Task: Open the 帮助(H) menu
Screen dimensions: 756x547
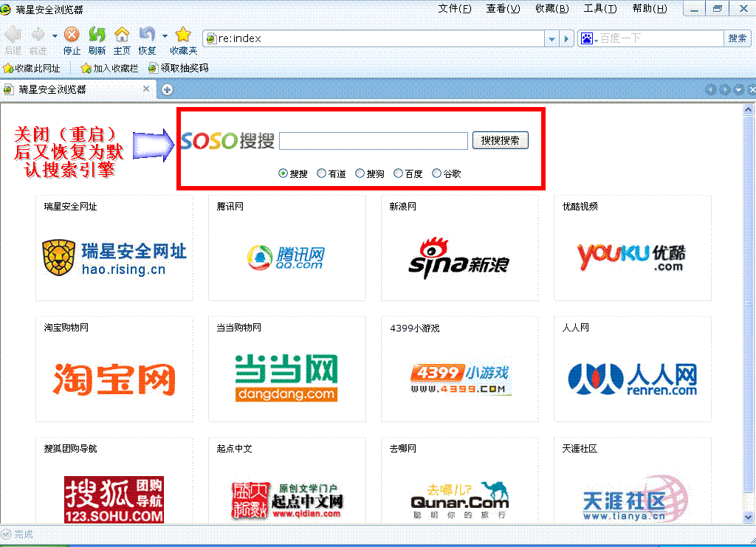Action: (650, 9)
